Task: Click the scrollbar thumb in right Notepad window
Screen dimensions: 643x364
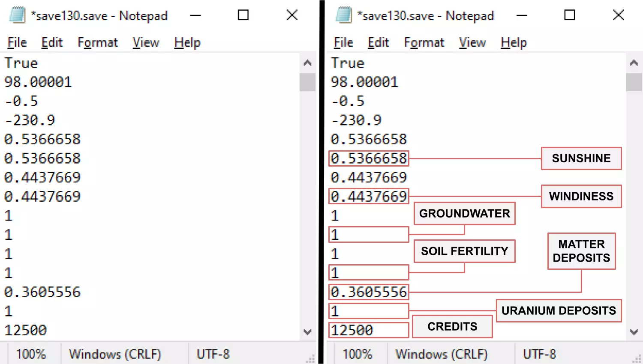Action: 634,82
